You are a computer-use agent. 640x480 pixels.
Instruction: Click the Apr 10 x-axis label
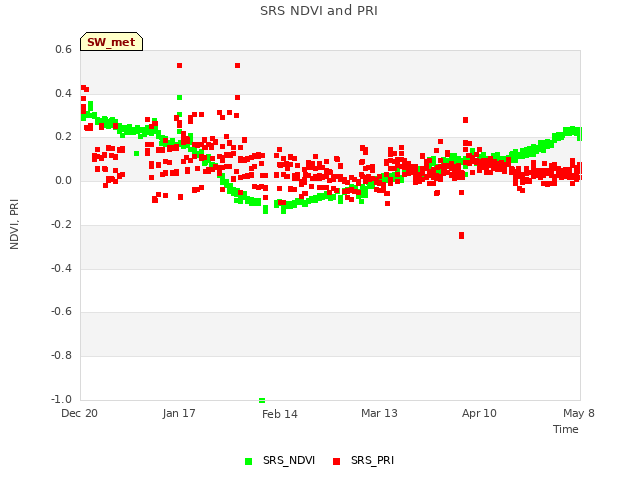479,413
